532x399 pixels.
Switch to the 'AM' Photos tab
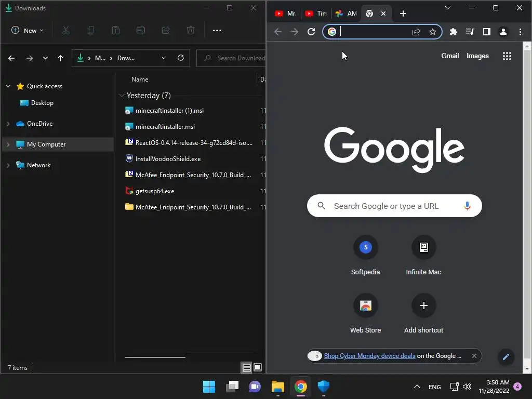(345, 14)
